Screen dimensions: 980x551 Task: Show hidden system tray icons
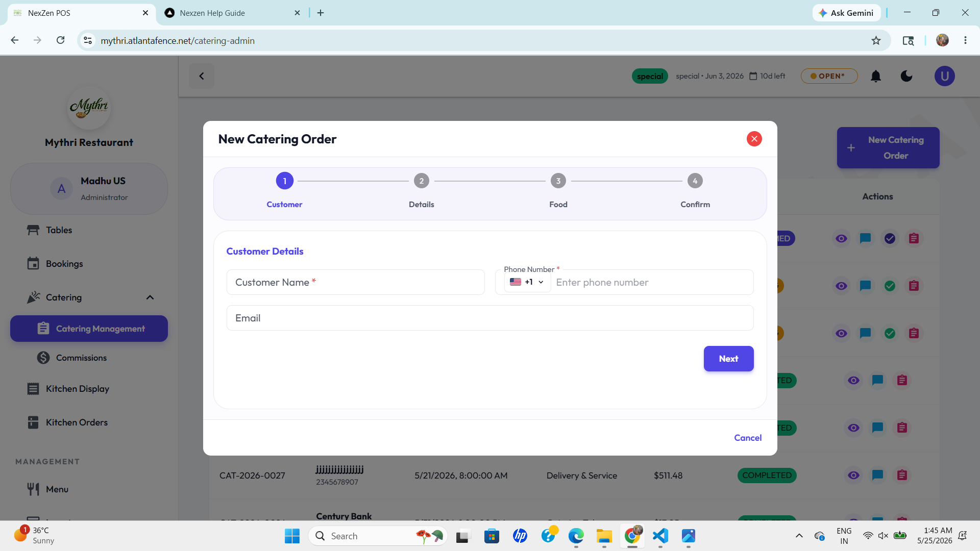coord(799,536)
